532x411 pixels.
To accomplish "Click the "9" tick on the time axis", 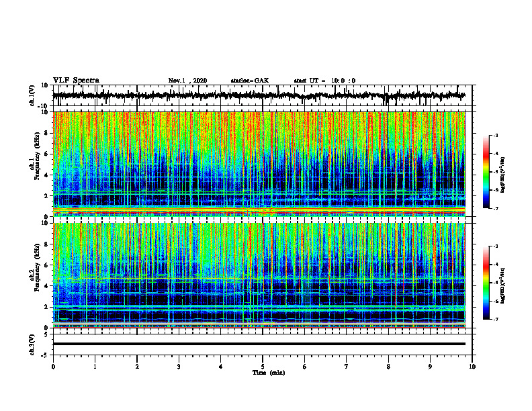I will [430, 367].
